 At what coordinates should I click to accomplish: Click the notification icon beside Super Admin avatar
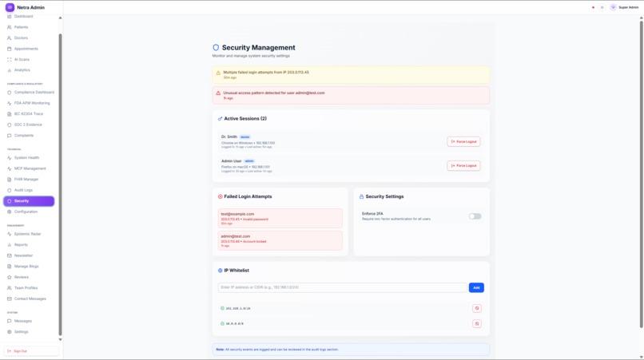click(x=602, y=7)
